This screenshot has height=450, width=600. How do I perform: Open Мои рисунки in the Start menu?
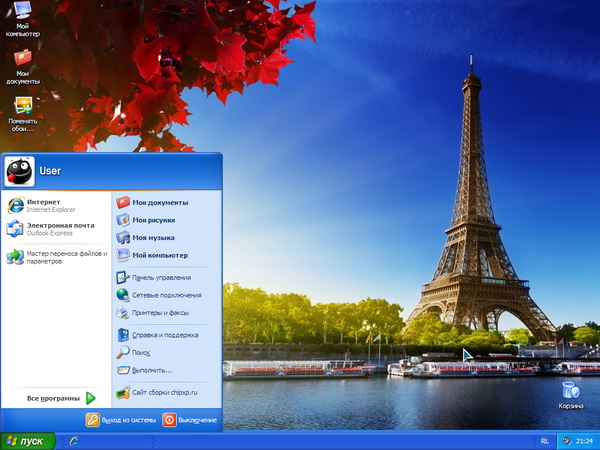(x=153, y=220)
